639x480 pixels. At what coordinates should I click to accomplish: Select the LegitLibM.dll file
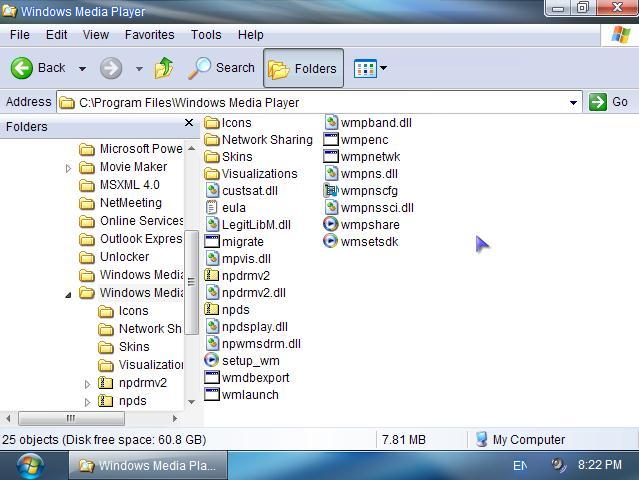248,225
